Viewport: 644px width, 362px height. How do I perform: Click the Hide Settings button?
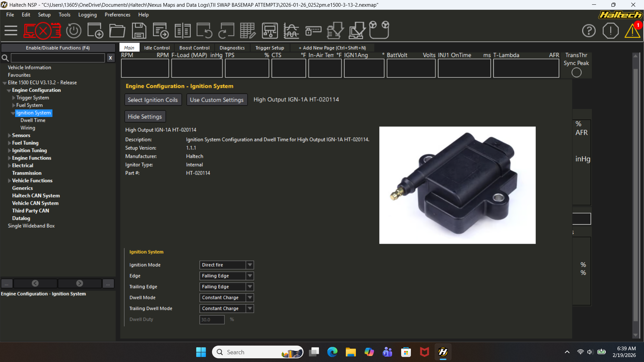pos(145,117)
